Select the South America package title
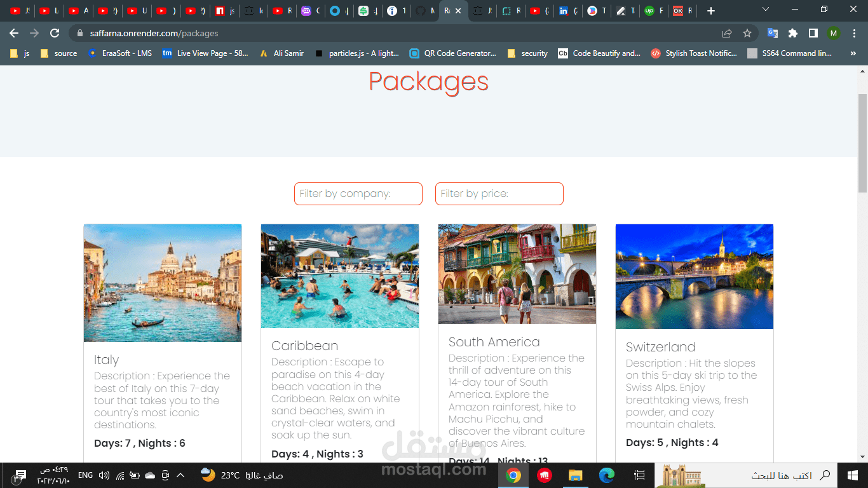The height and width of the screenshot is (488, 868). coord(494,342)
